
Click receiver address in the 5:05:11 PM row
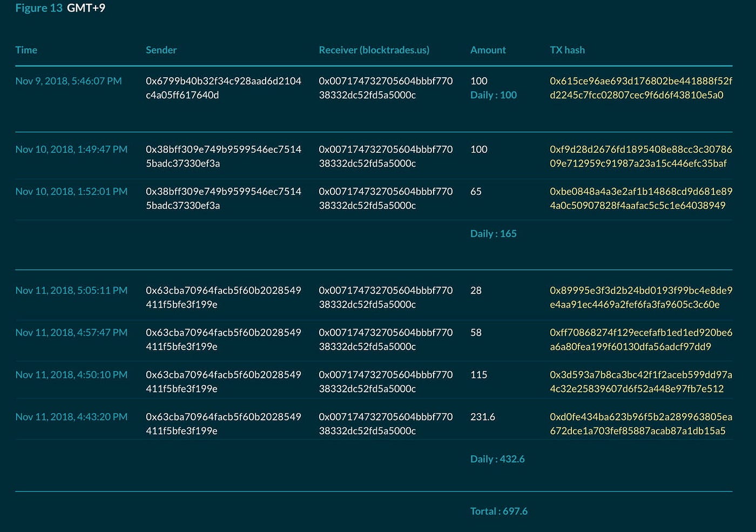click(x=386, y=297)
